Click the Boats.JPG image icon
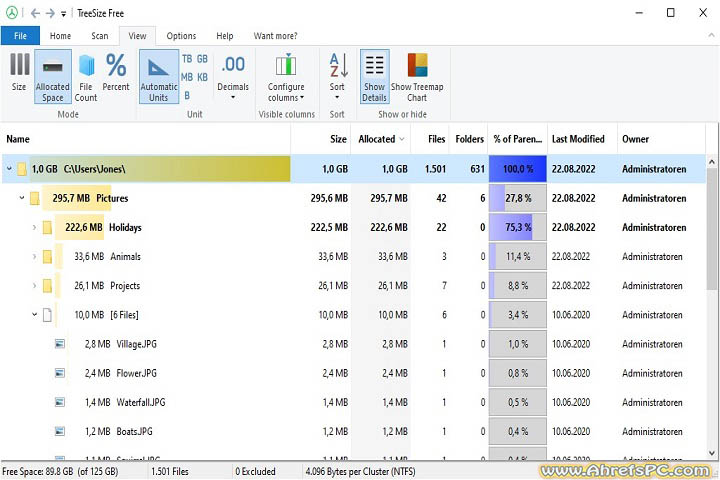 60,431
